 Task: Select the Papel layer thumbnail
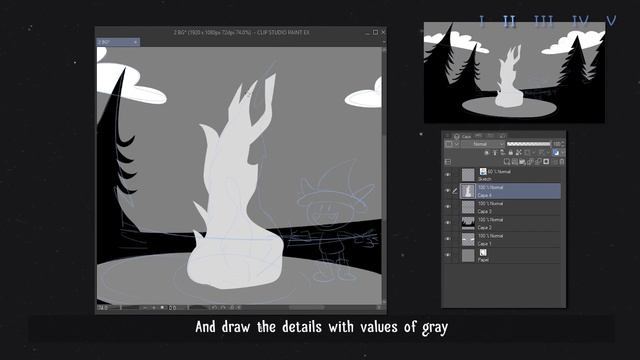pos(468,256)
